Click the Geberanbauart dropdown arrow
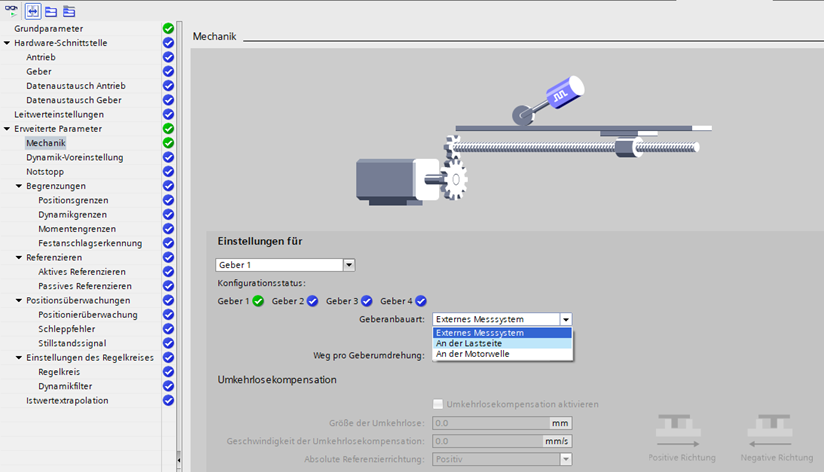 coord(565,319)
